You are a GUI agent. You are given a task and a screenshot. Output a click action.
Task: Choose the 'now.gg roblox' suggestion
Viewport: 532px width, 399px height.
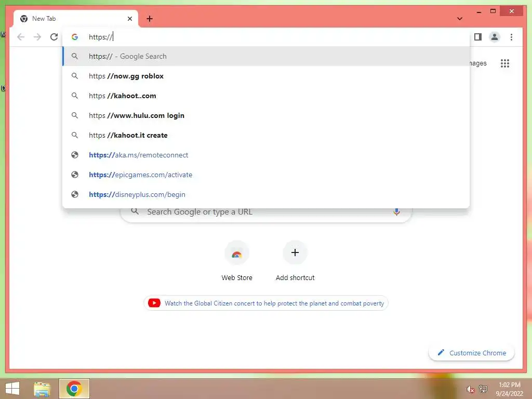click(x=266, y=76)
